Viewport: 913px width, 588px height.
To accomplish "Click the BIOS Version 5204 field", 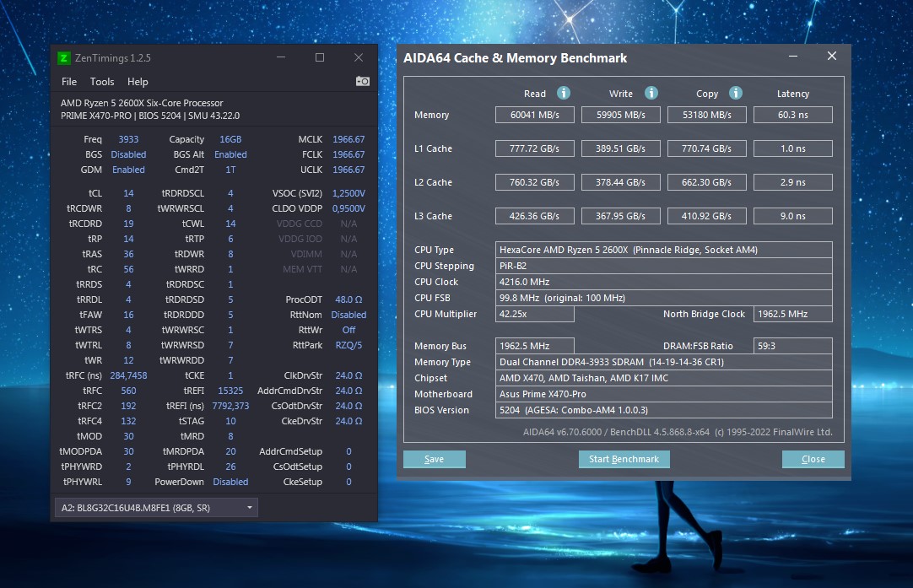I will pyautogui.click(x=664, y=410).
